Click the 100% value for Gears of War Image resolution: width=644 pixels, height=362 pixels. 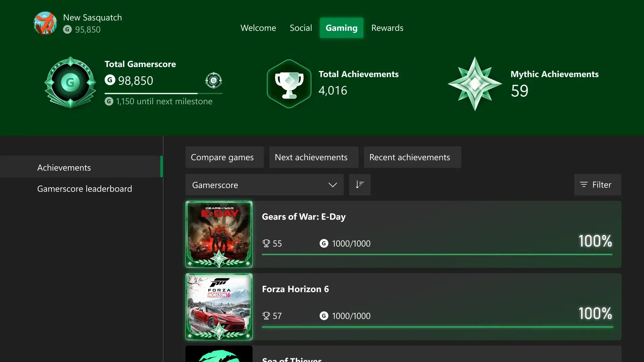tap(595, 241)
